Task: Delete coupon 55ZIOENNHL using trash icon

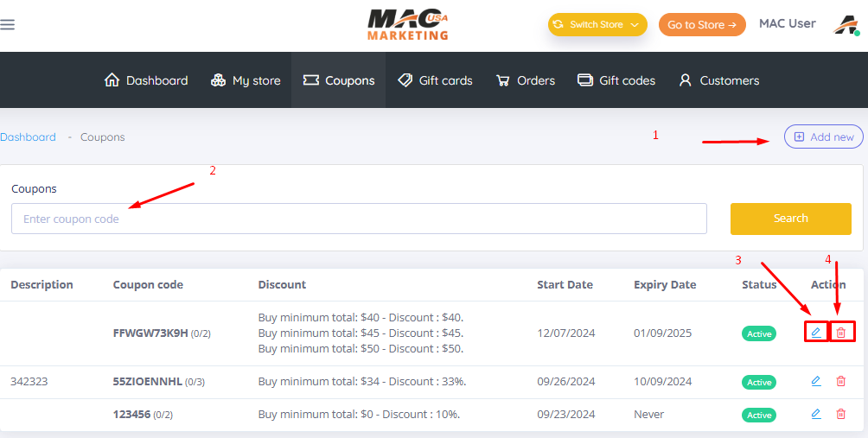Action: click(x=841, y=381)
